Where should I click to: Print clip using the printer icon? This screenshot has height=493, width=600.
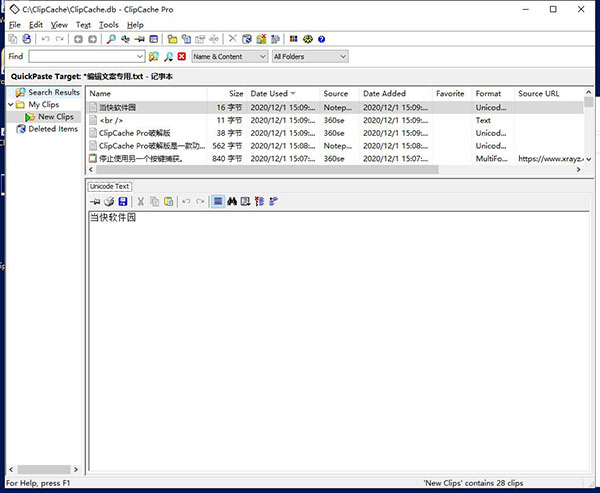pyautogui.click(x=109, y=201)
